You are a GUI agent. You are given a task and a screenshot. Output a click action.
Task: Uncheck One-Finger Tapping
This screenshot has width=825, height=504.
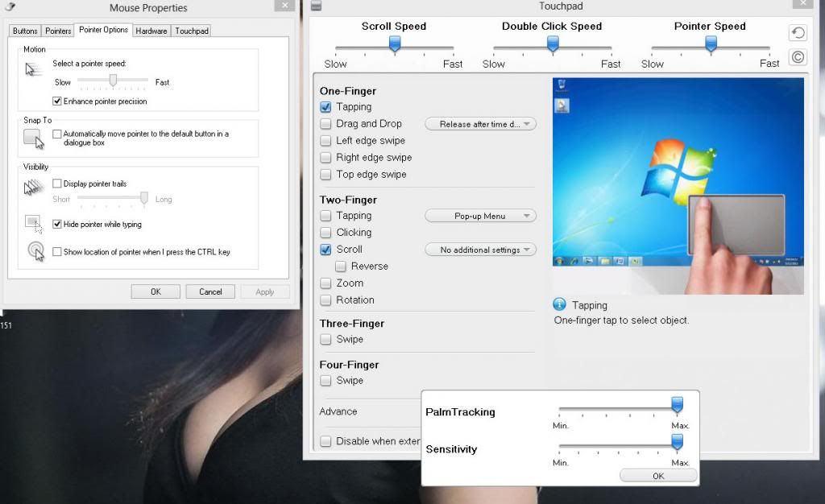click(325, 107)
